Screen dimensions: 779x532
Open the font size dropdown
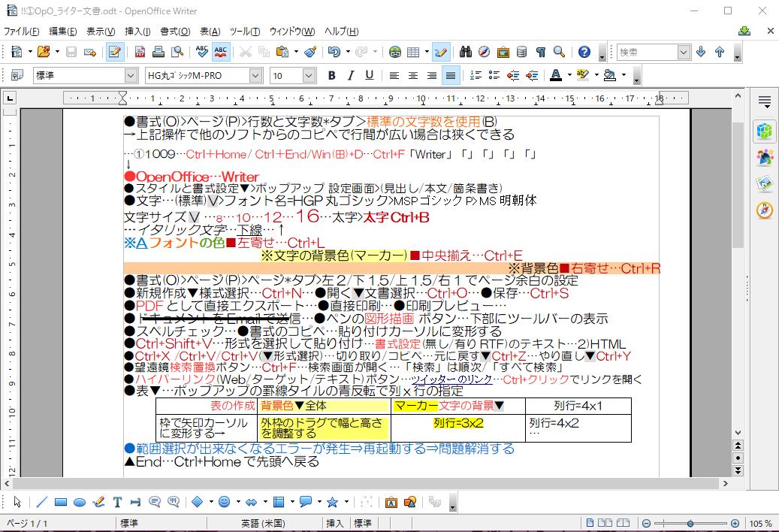309,75
